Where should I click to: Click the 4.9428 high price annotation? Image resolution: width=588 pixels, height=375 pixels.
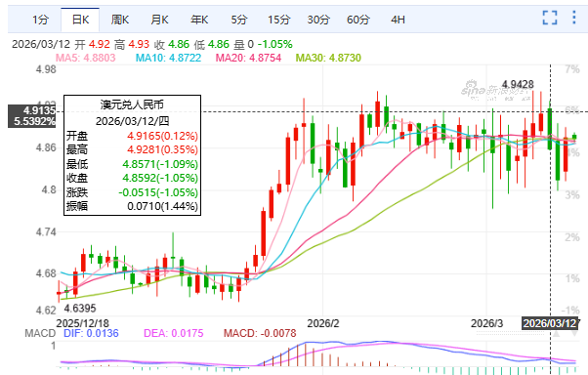(x=518, y=84)
